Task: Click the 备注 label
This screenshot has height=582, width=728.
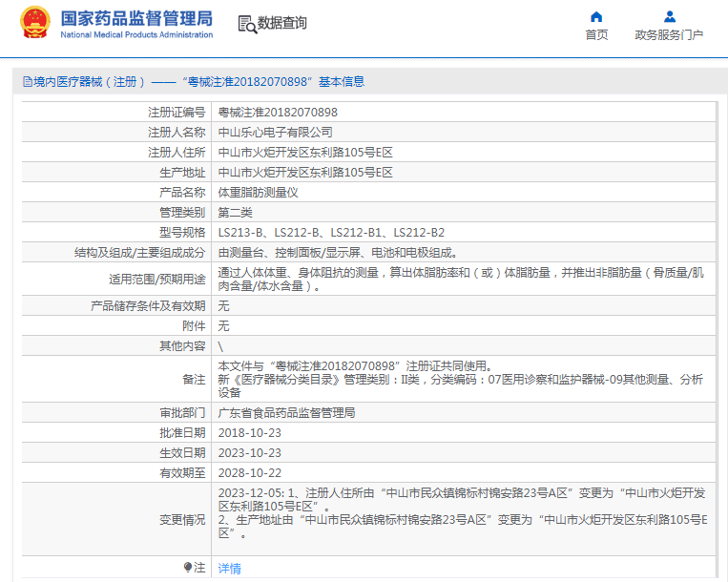Action: [x=194, y=379]
